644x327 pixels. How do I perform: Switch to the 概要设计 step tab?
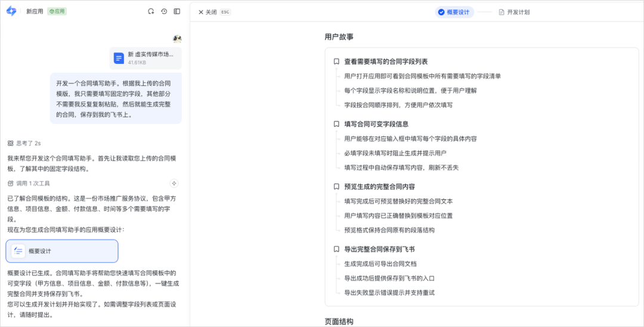(454, 12)
